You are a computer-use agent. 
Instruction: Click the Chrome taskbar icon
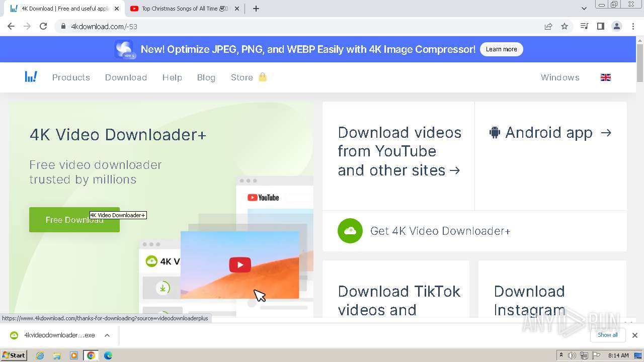(x=91, y=355)
